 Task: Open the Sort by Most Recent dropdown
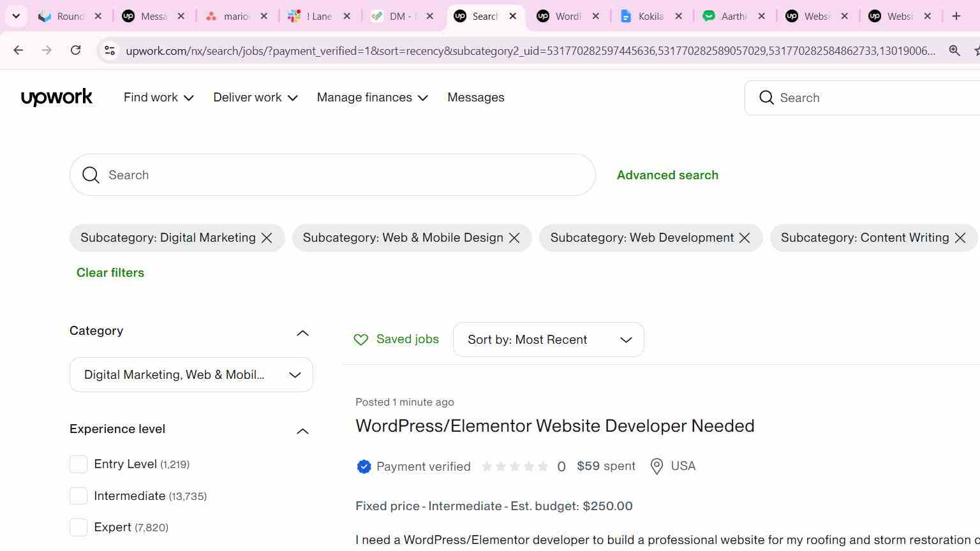click(x=549, y=340)
